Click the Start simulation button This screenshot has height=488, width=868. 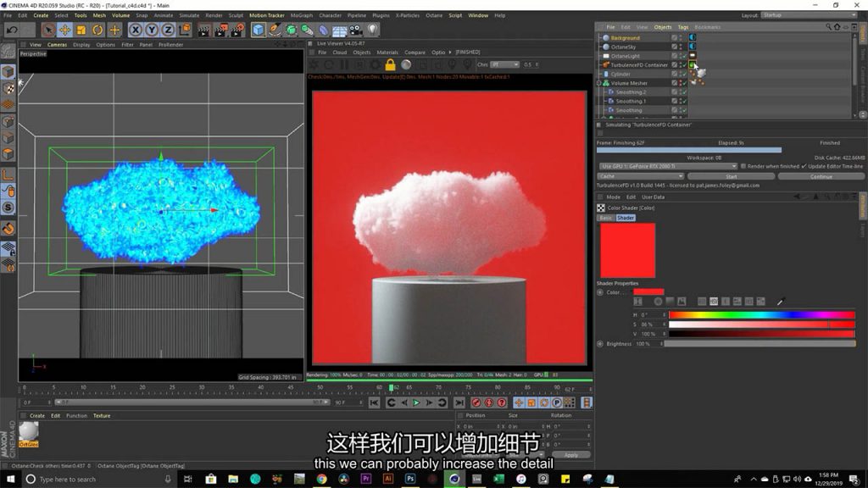point(731,176)
